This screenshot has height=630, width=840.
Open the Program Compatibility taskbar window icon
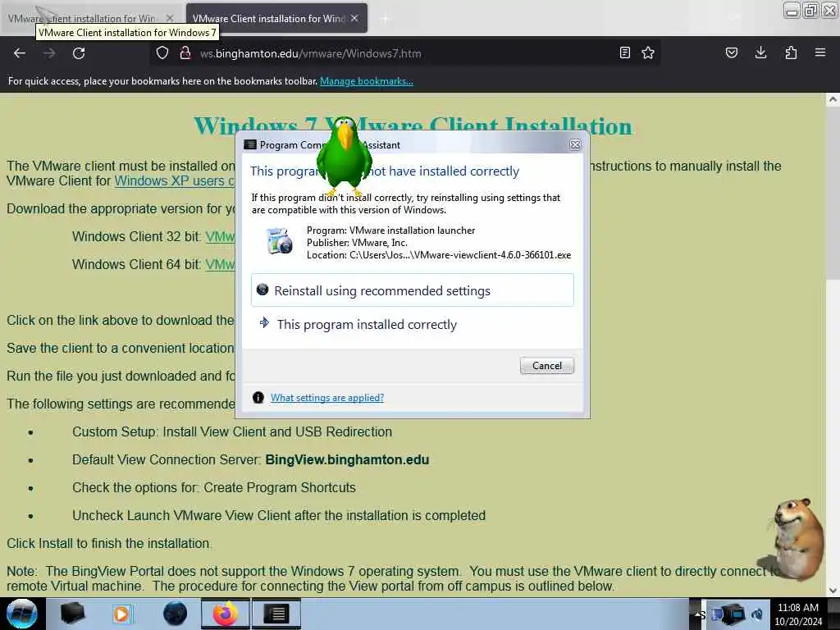point(276,614)
